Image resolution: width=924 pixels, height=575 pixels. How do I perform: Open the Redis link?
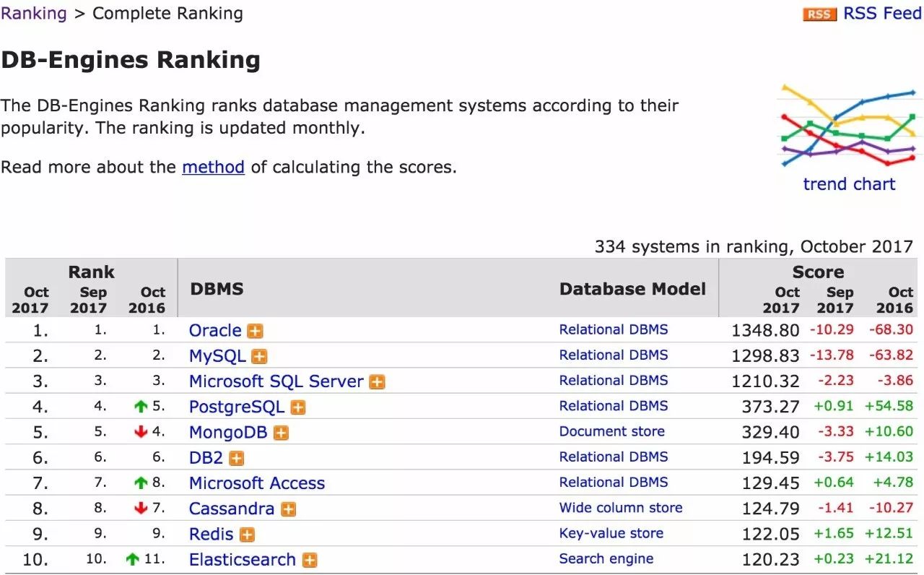211,534
